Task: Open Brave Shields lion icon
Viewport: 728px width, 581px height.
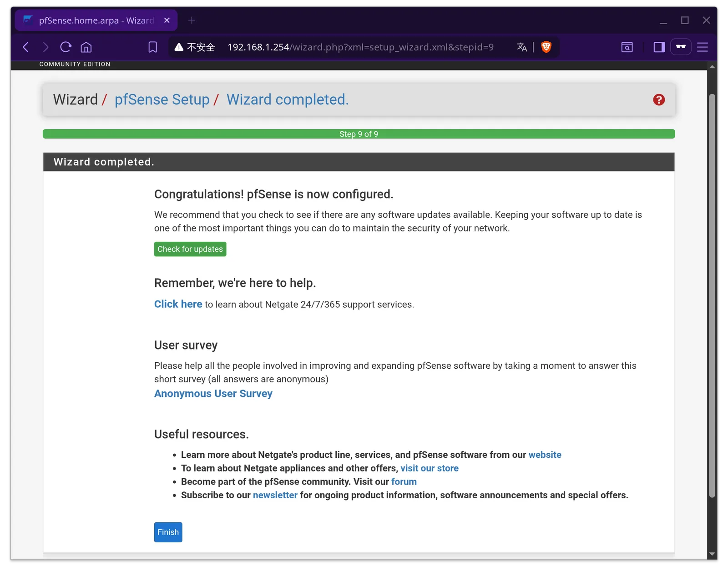Action: click(546, 47)
